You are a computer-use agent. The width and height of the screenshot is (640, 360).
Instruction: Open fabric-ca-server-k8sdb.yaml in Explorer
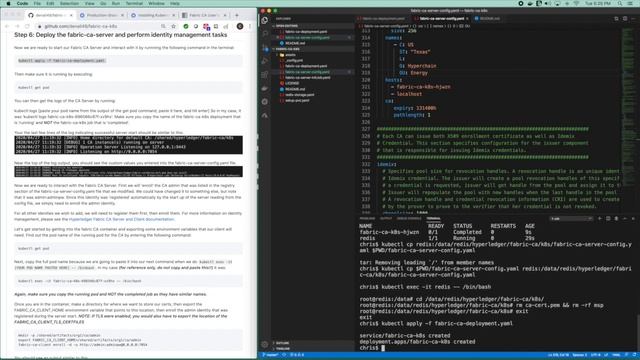point(308,78)
